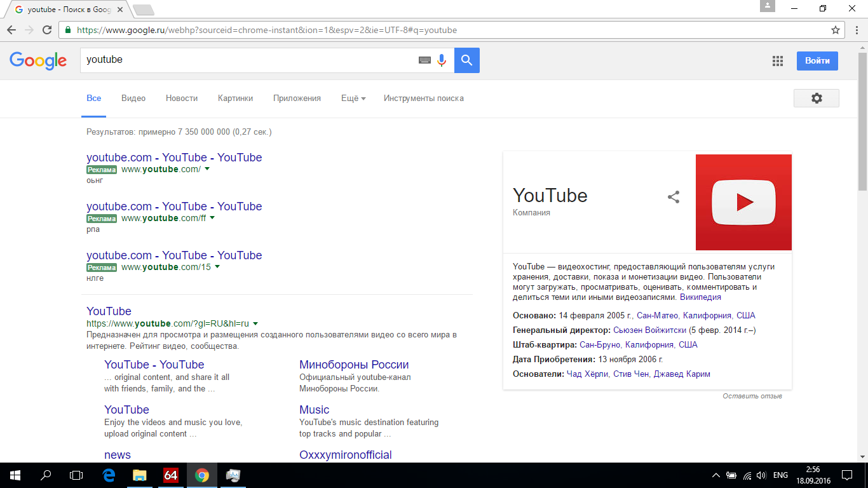The width and height of the screenshot is (868, 488).
Task: Switch to the Приложения tab
Action: pos(297,98)
